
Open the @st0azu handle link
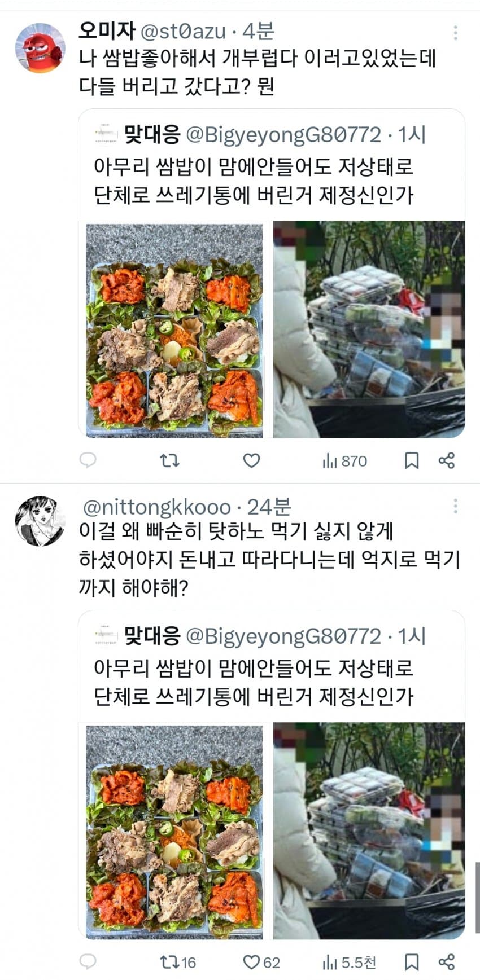pos(182,32)
